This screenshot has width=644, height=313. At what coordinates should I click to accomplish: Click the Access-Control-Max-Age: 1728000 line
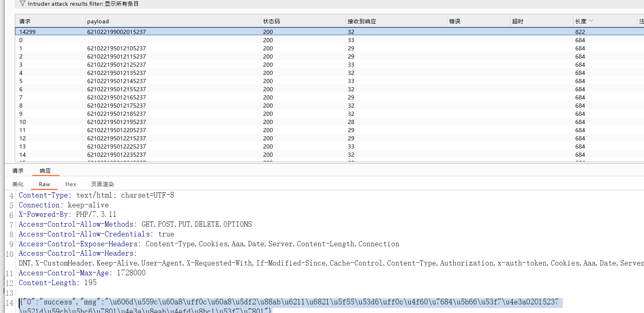(82, 273)
